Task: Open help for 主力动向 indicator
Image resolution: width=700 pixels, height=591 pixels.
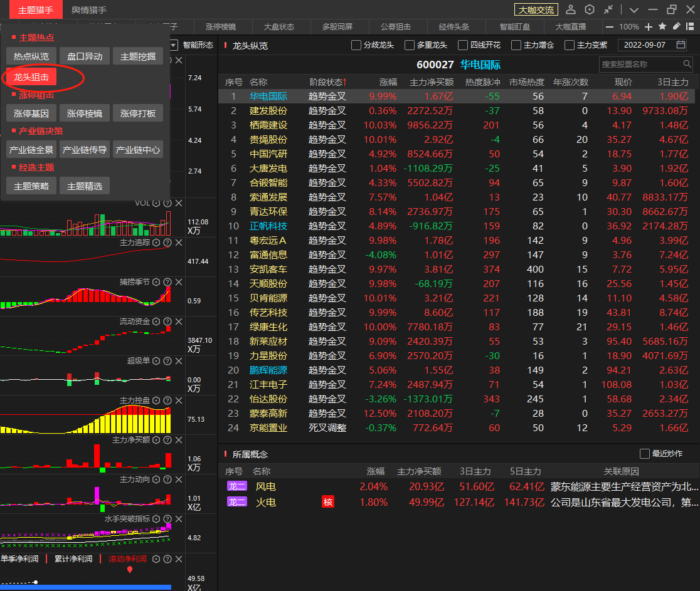Action: [x=167, y=479]
